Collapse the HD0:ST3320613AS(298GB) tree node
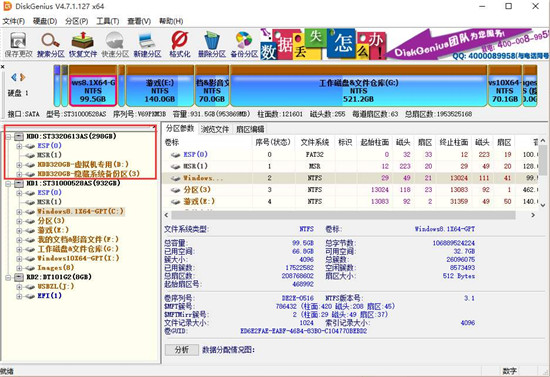 8,136
